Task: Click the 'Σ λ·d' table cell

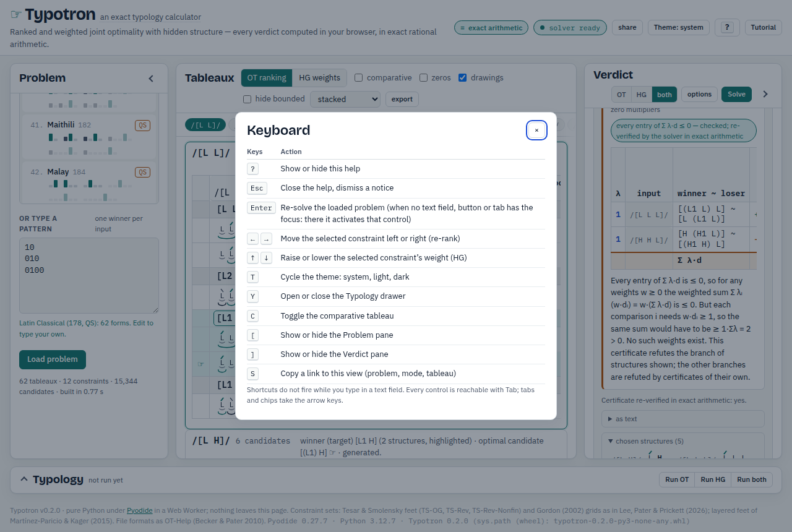Action: (x=711, y=260)
